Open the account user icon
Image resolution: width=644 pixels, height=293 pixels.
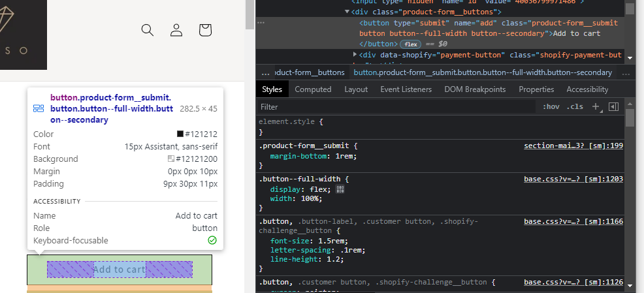(x=176, y=30)
